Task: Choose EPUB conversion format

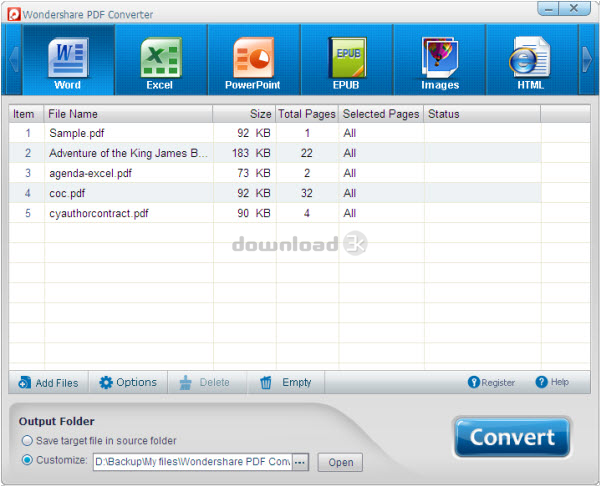Action: coord(347,60)
